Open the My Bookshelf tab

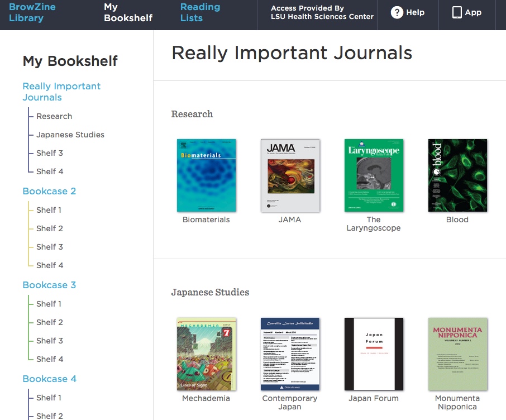pos(128,12)
